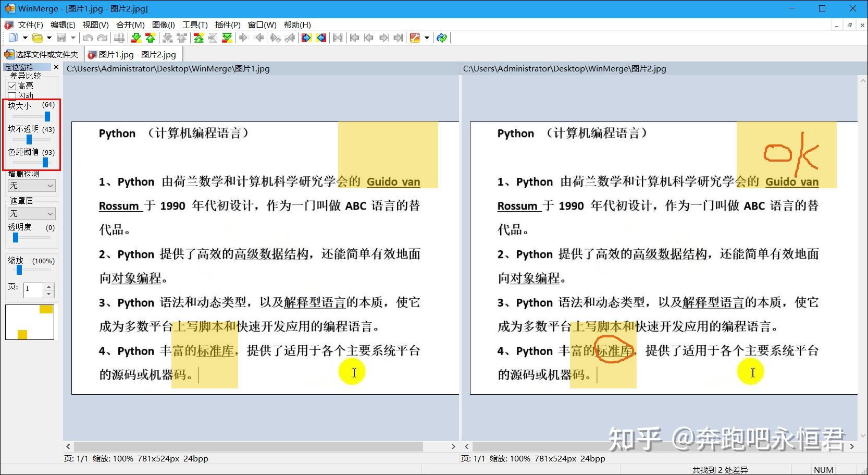
Task: Jump to the previous difference
Action: pos(151,38)
